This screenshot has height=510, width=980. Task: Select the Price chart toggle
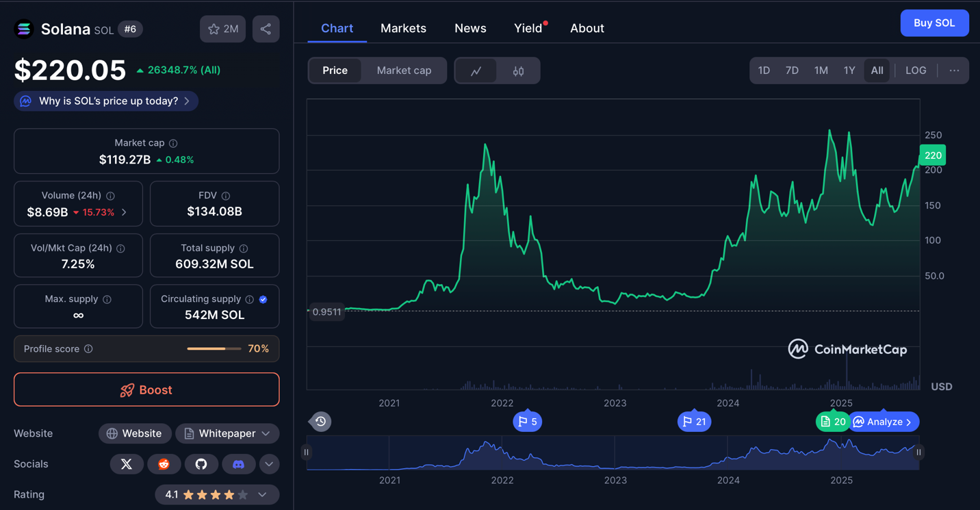point(335,71)
